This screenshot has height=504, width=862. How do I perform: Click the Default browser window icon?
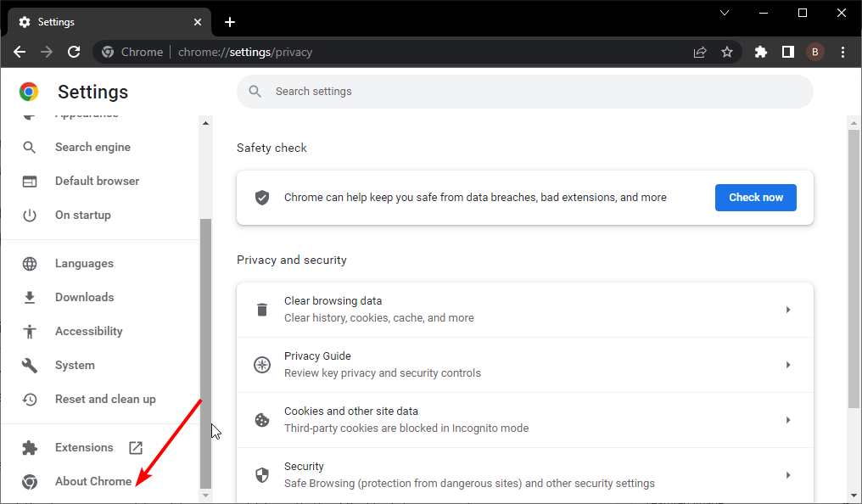[x=29, y=182]
